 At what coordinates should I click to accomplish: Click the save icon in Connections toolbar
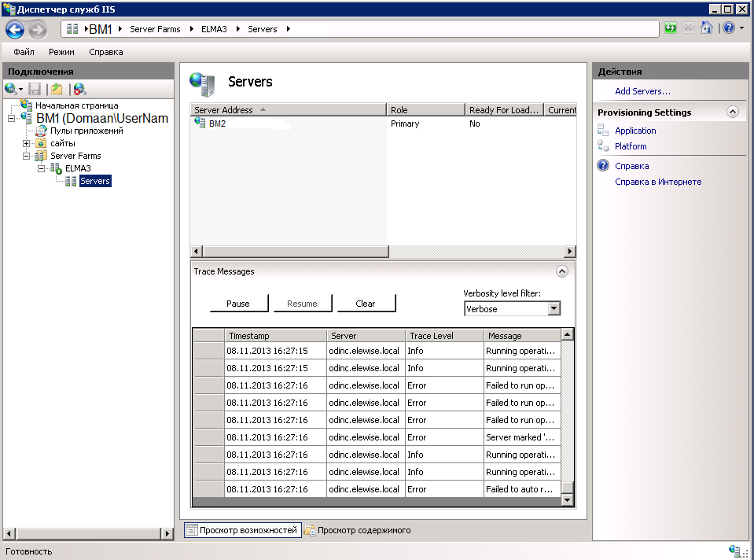(x=35, y=89)
